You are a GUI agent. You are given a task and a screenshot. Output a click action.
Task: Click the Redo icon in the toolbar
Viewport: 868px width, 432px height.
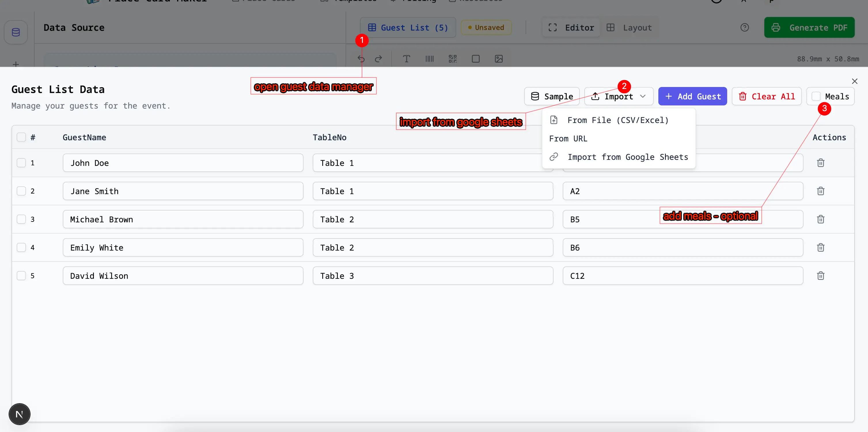point(379,59)
